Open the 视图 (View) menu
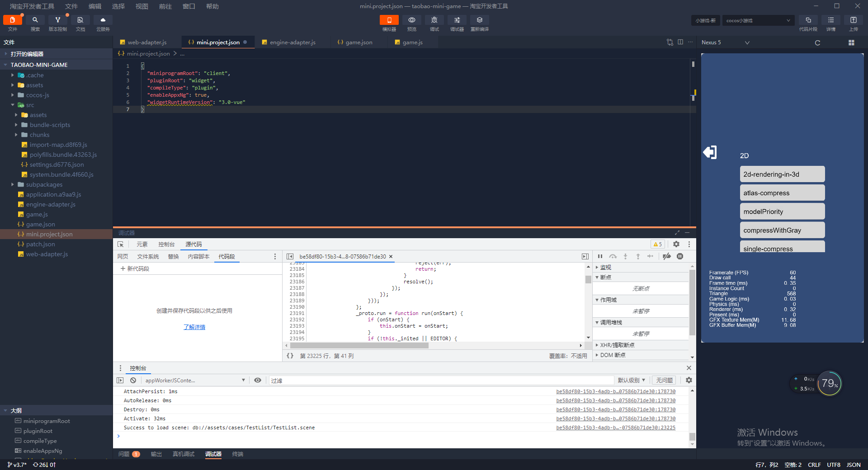This screenshot has height=470, width=868. point(142,6)
